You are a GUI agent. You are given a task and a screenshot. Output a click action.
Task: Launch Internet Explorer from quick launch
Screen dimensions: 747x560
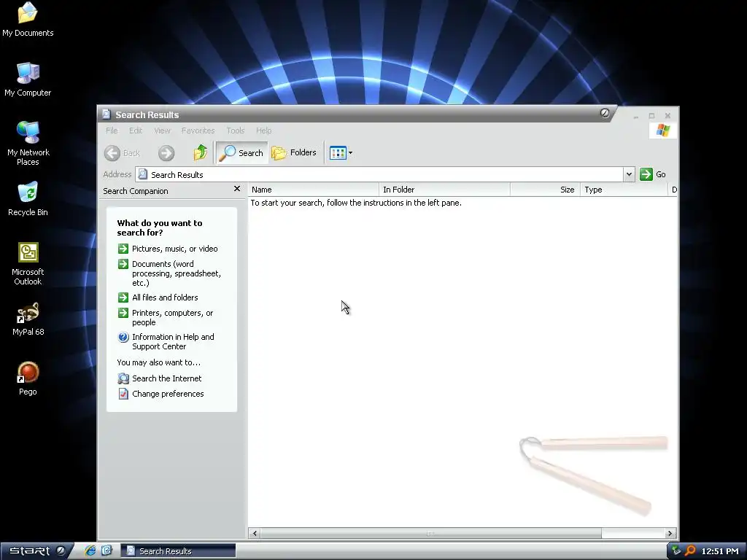tap(90, 551)
